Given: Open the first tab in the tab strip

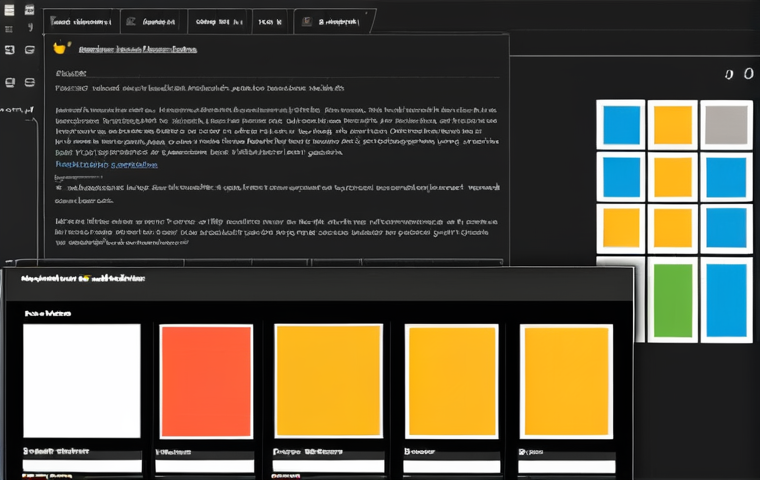Looking at the screenshot, I should pos(81,21).
